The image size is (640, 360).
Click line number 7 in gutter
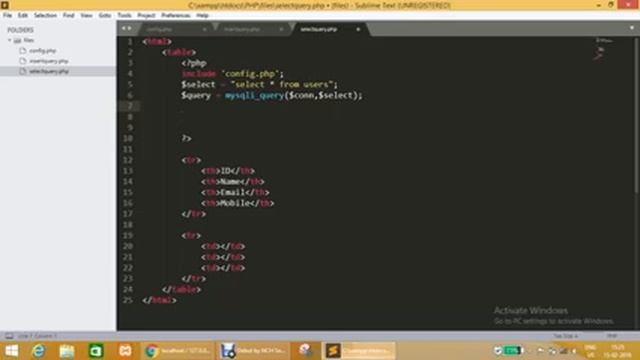pos(130,106)
